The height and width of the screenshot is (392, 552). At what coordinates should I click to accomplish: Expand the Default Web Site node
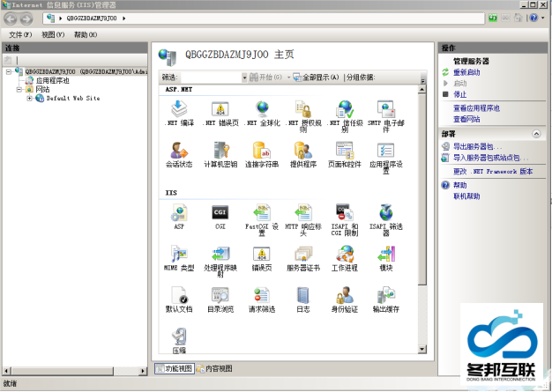(30, 98)
